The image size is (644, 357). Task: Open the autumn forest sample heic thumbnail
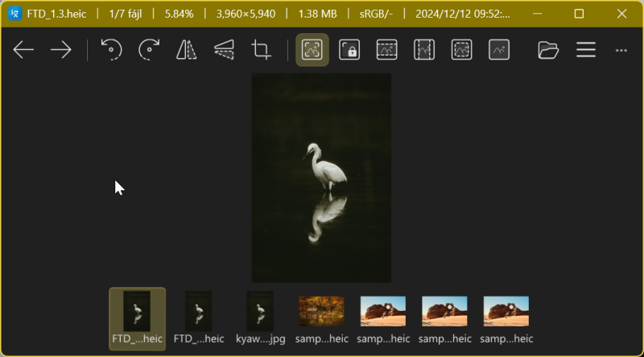click(321, 319)
